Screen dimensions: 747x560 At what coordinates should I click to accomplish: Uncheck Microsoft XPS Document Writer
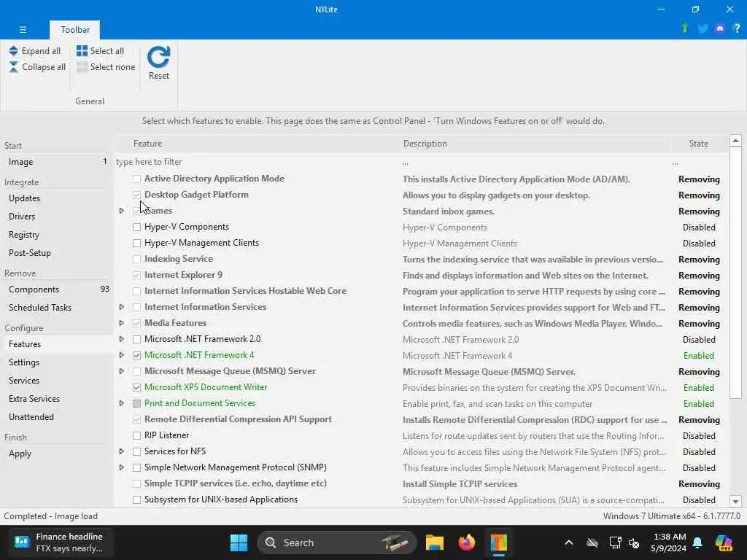tap(136, 387)
